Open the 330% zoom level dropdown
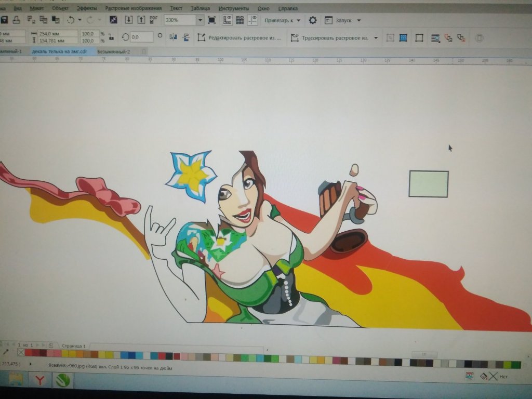This screenshot has width=532, height=399. click(200, 20)
